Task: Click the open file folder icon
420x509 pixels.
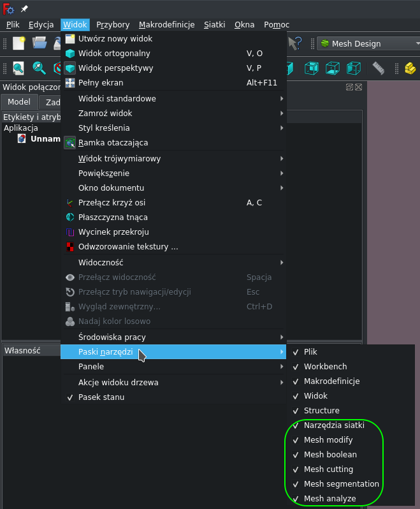Action: (x=40, y=43)
